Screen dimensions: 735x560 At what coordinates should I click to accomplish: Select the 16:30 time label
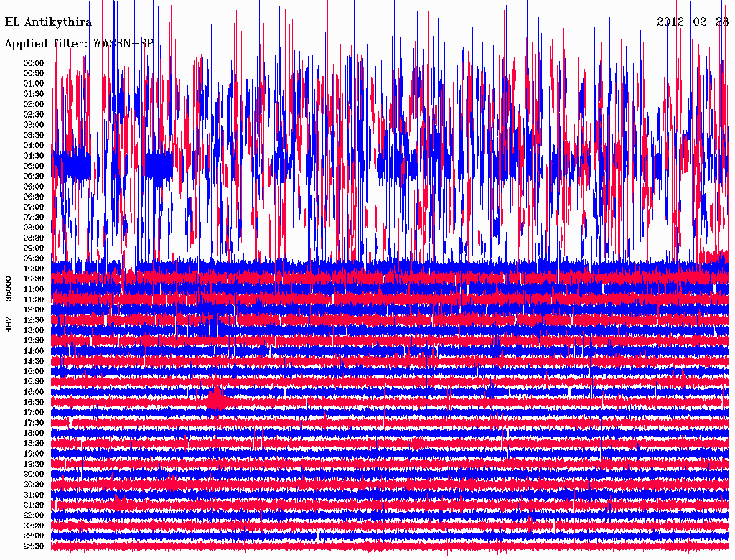(34, 403)
